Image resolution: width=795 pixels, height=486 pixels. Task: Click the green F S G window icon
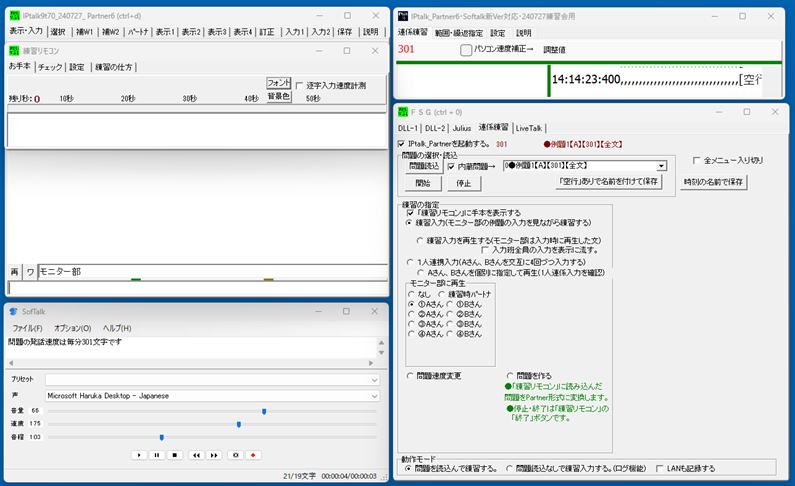point(402,112)
